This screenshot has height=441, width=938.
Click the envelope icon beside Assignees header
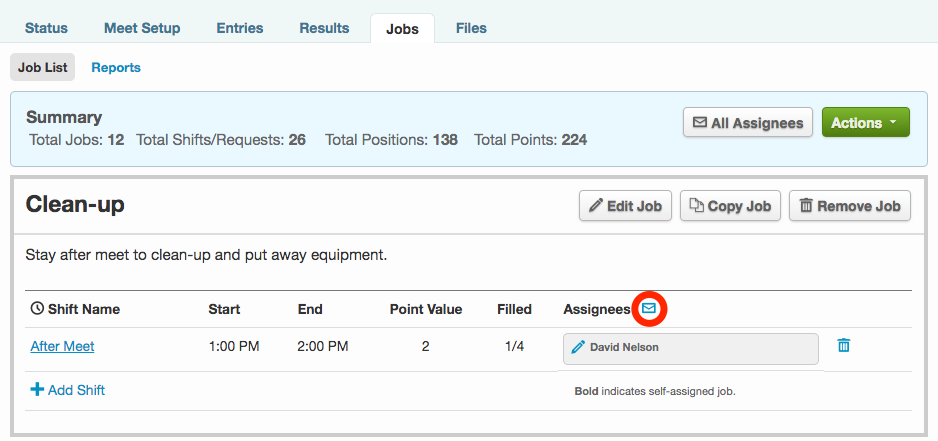(x=649, y=309)
